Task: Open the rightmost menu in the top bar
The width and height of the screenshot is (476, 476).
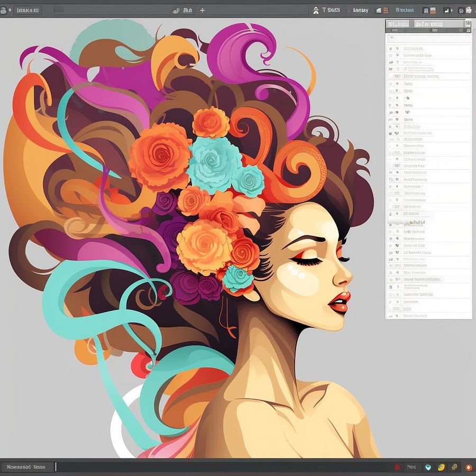Action: (469, 9)
